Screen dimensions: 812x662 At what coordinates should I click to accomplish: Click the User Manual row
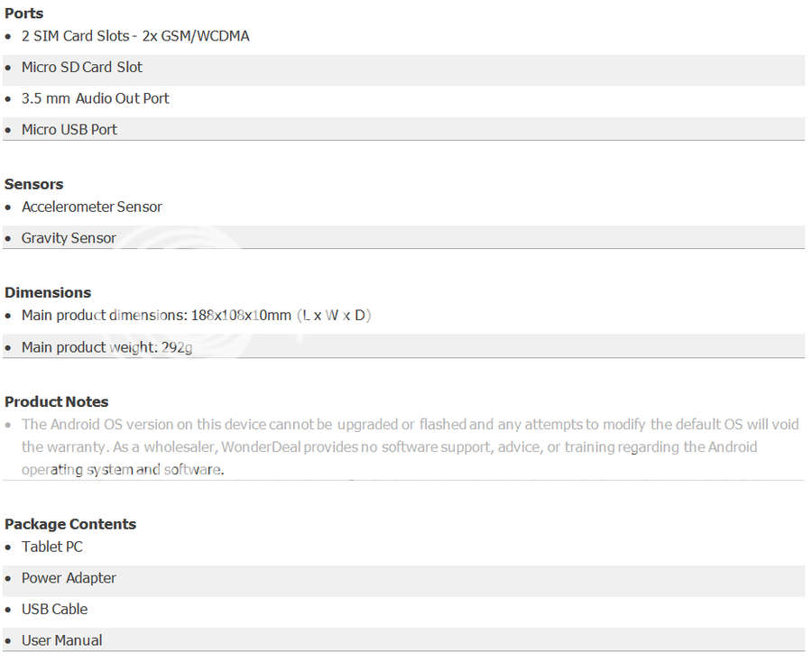(403, 639)
